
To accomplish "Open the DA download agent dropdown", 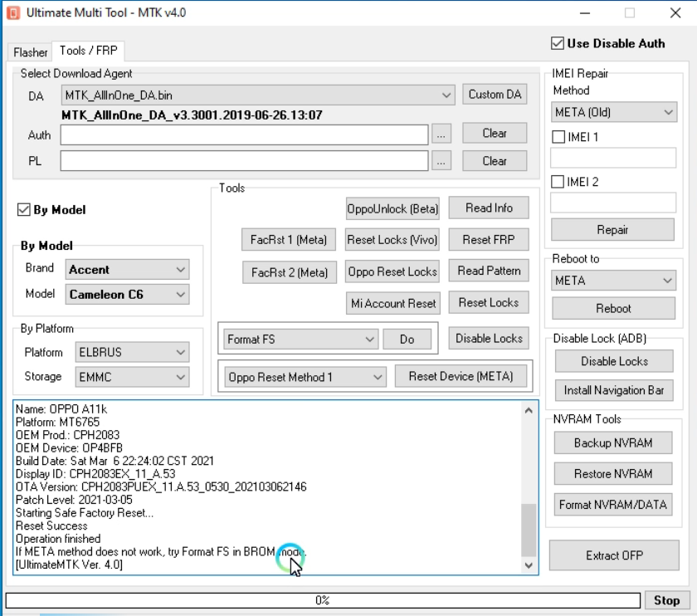I will coord(258,95).
